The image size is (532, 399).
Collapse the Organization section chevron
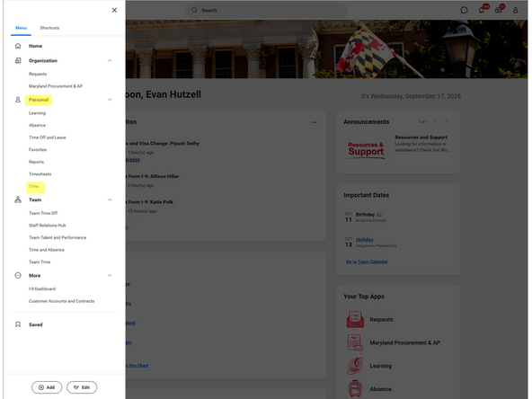pyautogui.click(x=110, y=61)
